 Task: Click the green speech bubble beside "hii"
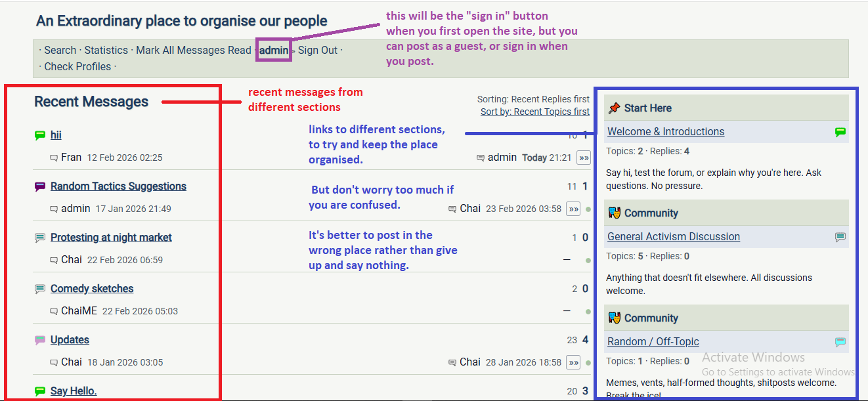[40, 136]
